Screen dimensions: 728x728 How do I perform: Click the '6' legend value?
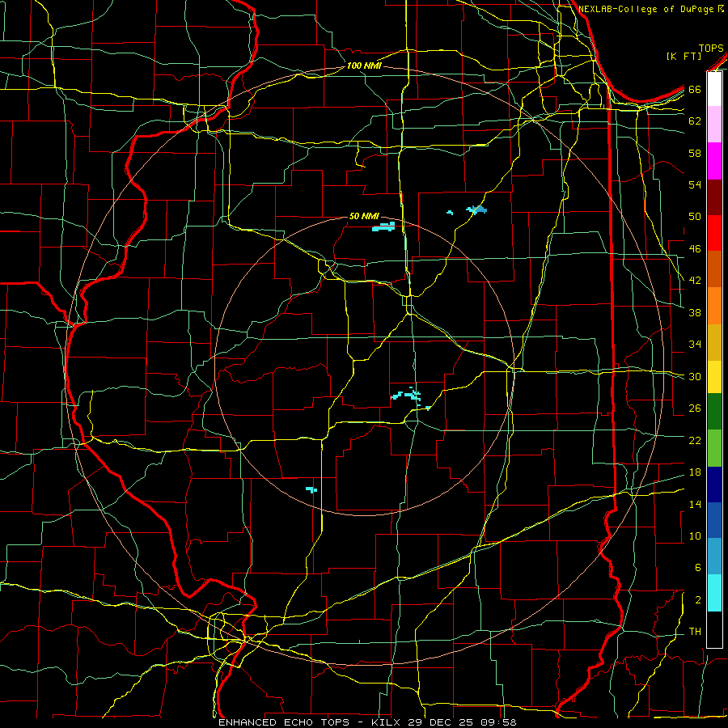pos(697,568)
